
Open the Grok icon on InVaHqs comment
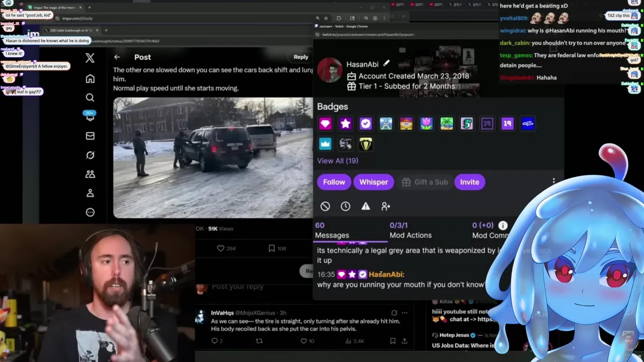pos(394,313)
